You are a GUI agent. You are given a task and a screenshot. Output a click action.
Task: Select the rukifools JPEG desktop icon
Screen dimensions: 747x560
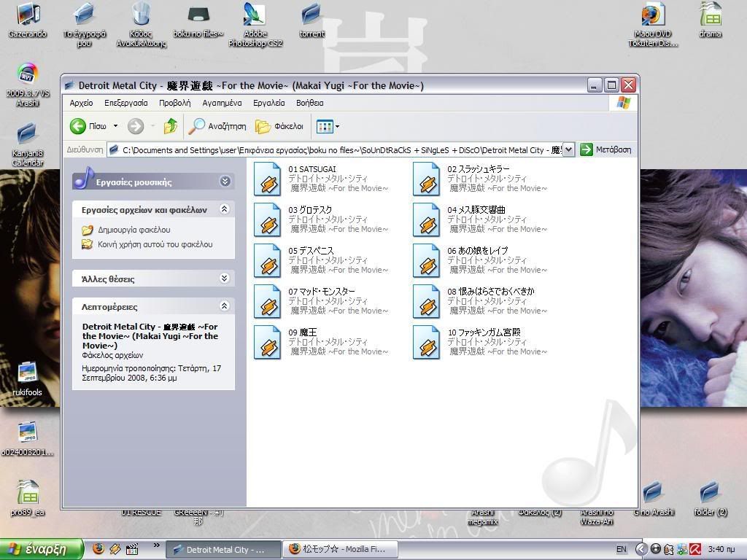pos(27,379)
